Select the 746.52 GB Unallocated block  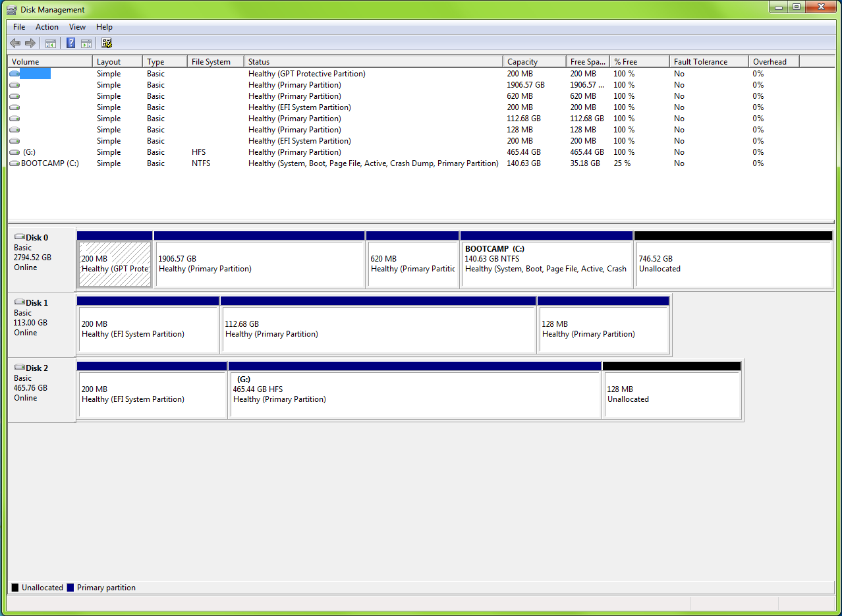[733, 259]
